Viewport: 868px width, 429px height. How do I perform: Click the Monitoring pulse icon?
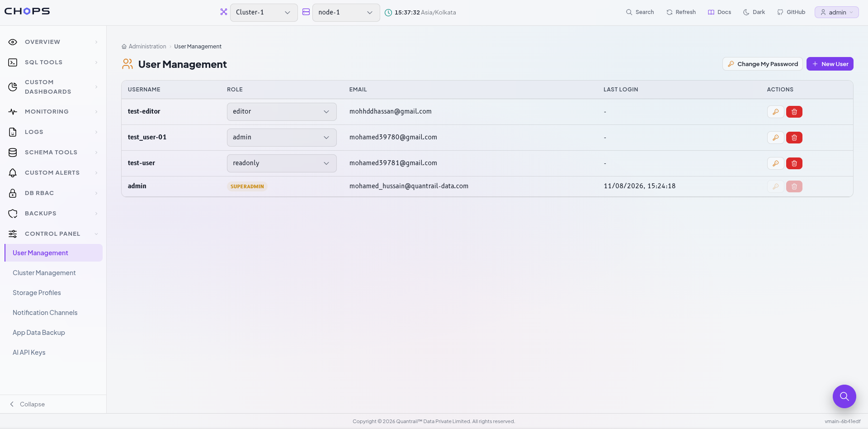tap(13, 112)
